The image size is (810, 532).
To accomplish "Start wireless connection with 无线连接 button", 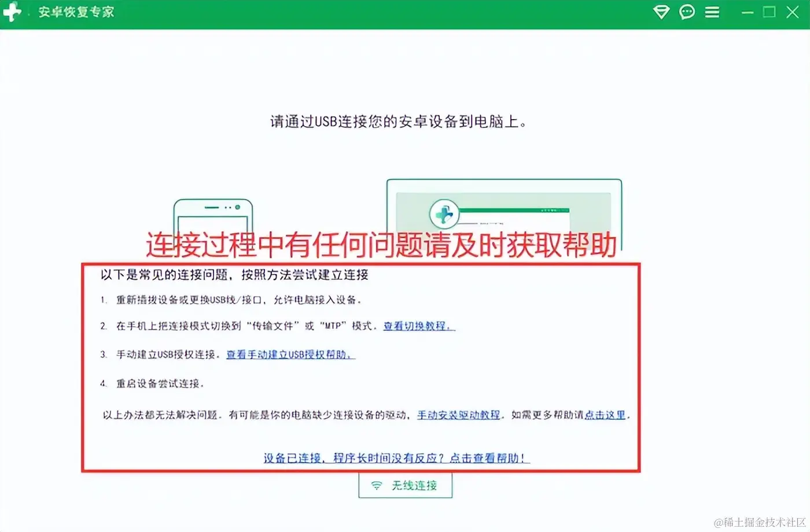I will click(x=405, y=485).
